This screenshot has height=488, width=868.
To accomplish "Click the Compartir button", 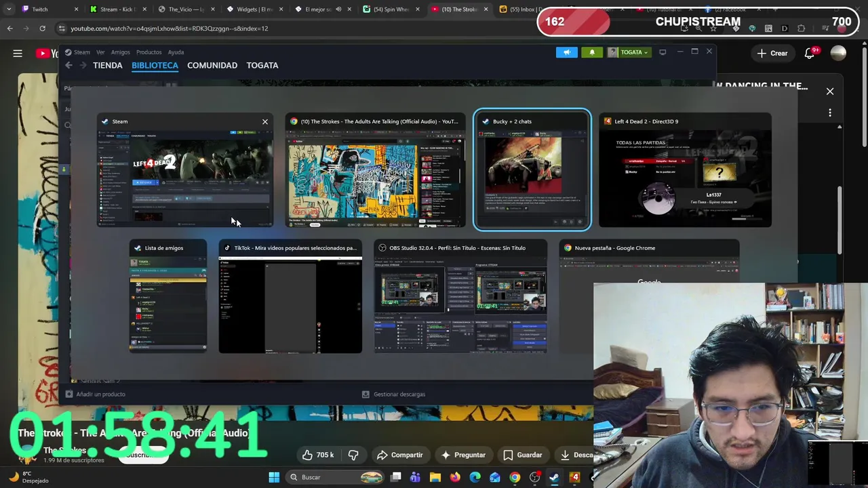I will [x=400, y=455].
